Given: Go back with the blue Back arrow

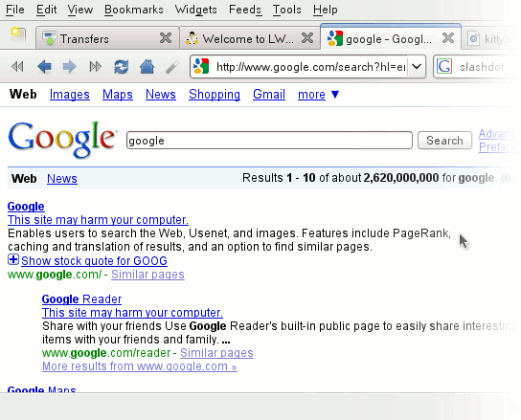Looking at the screenshot, I should click(x=44, y=67).
